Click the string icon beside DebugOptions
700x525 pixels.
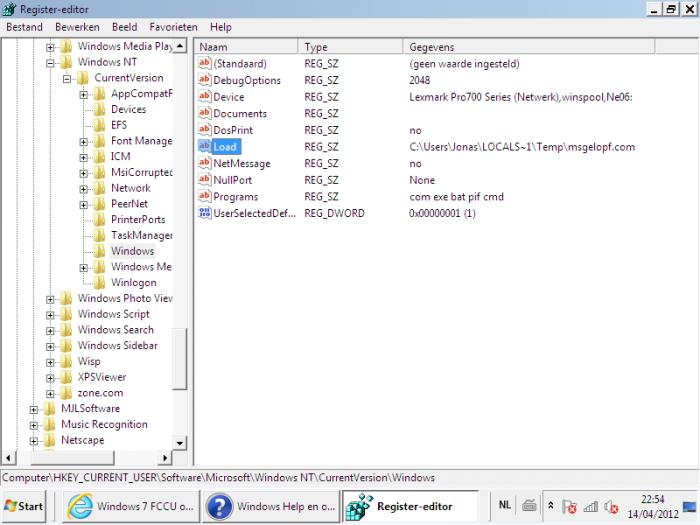[x=204, y=79]
